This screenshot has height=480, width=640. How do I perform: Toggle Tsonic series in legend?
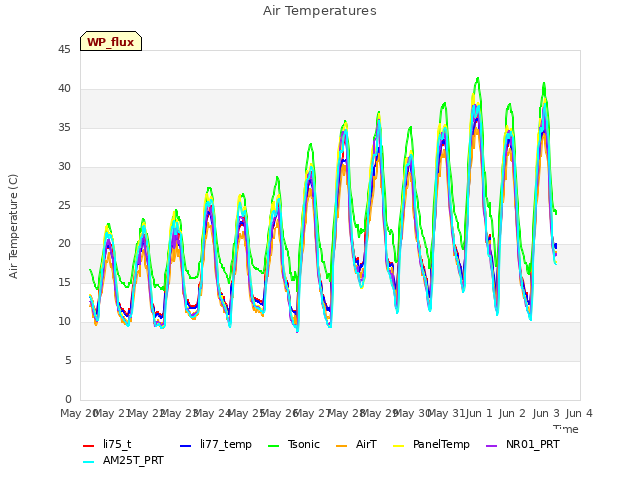tap(293, 444)
